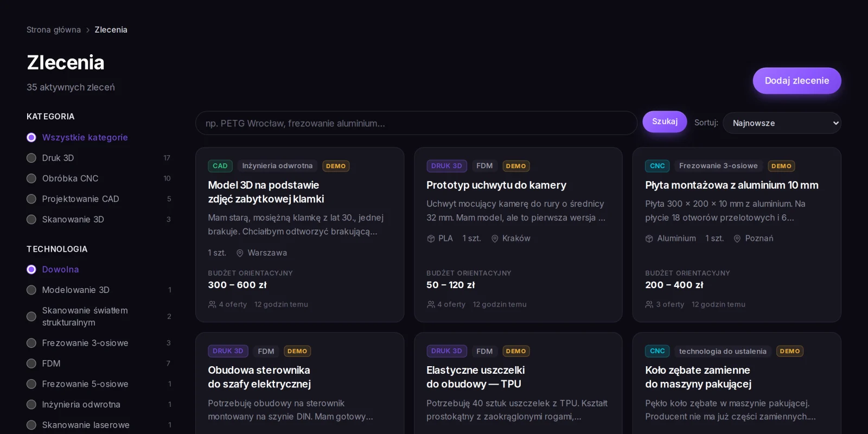The height and width of the screenshot is (434, 868).
Task: Click the location pin icon next to Kraków
Action: click(495, 239)
